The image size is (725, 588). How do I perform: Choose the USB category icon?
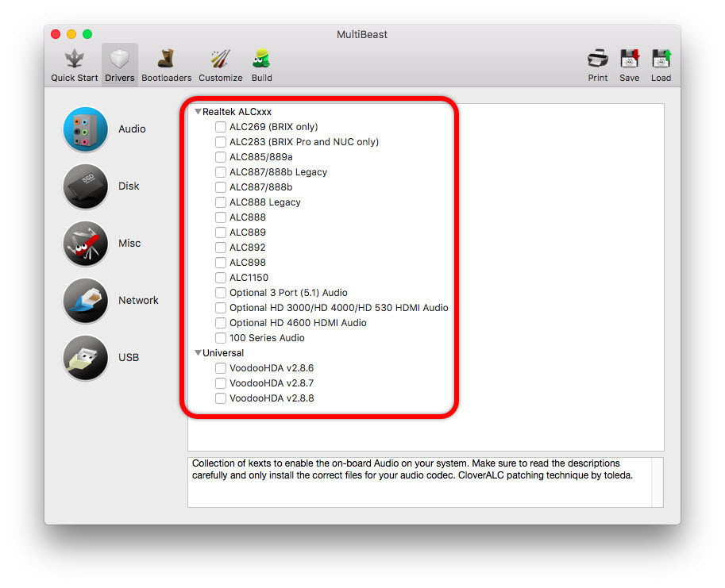pyautogui.click(x=85, y=358)
